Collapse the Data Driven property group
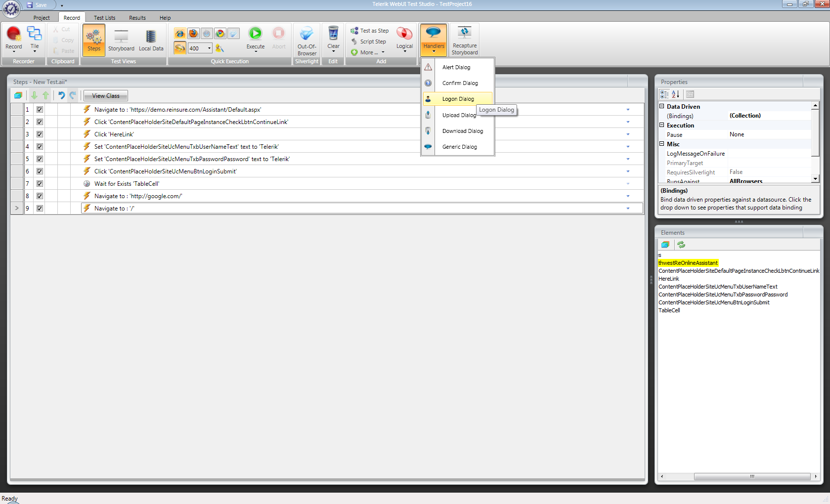 pyautogui.click(x=662, y=106)
